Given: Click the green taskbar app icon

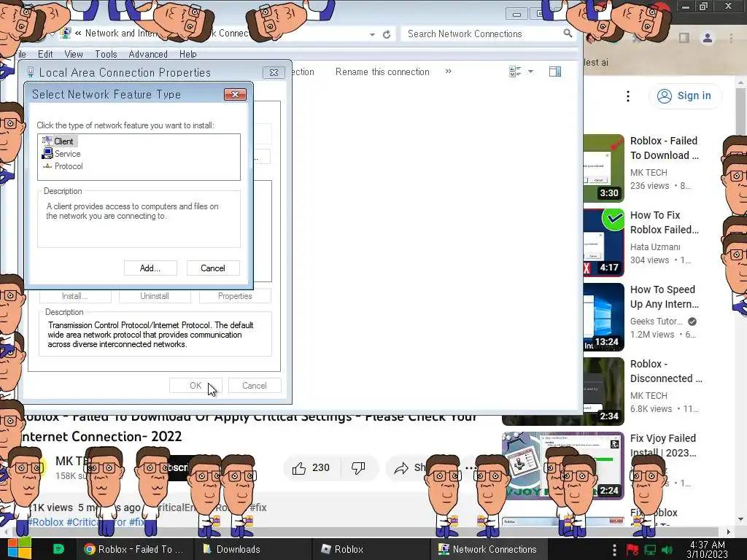Looking at the screenshot, I should pyautogui.click(x=58, y=549).
